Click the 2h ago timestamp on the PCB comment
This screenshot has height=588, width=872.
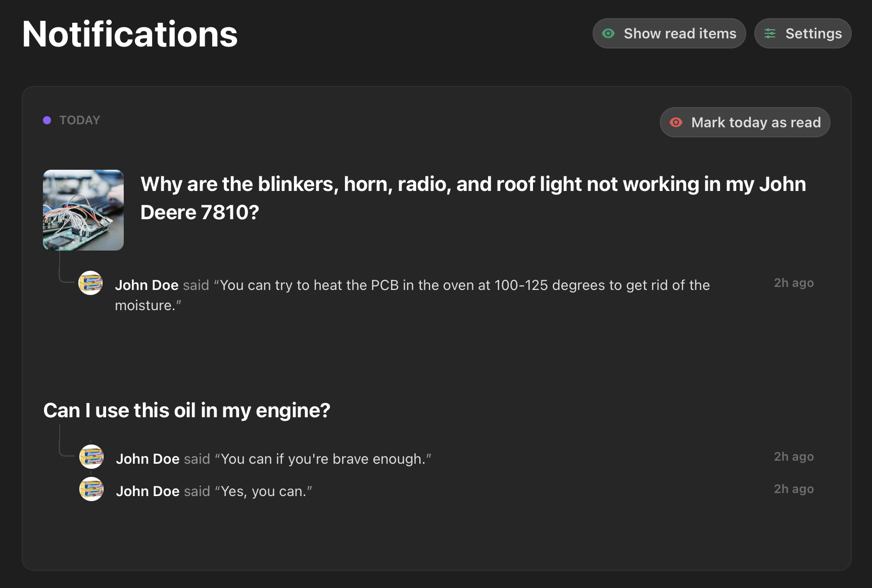794,283
